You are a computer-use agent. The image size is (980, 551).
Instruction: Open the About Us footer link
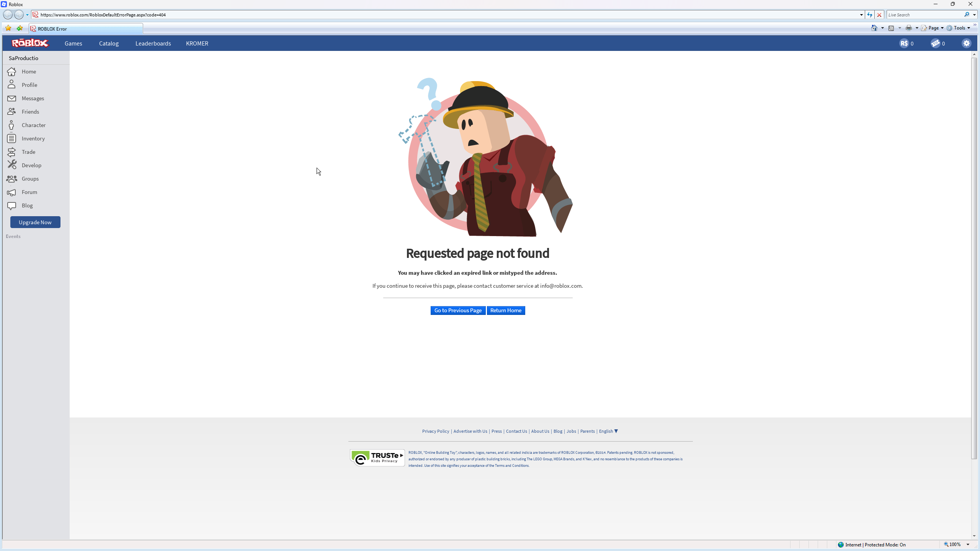pyautogui.click(x=540, y=431)
